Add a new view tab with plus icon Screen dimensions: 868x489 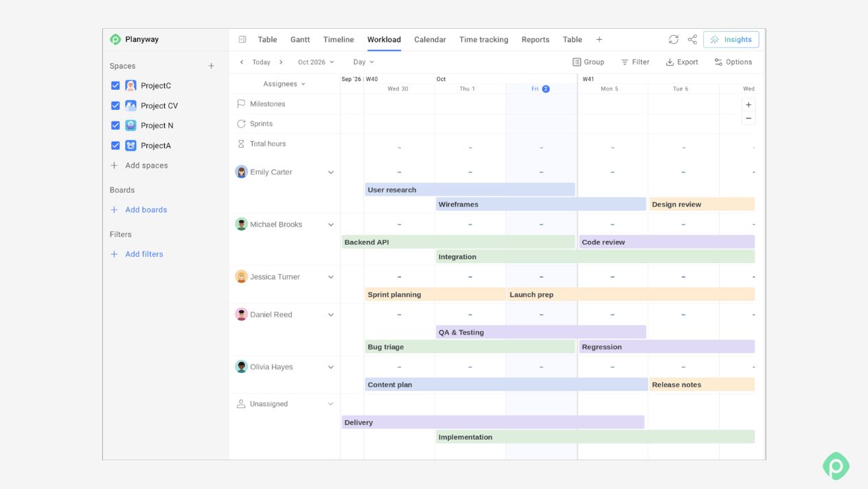pyautogui.click(x=599, y=39)
